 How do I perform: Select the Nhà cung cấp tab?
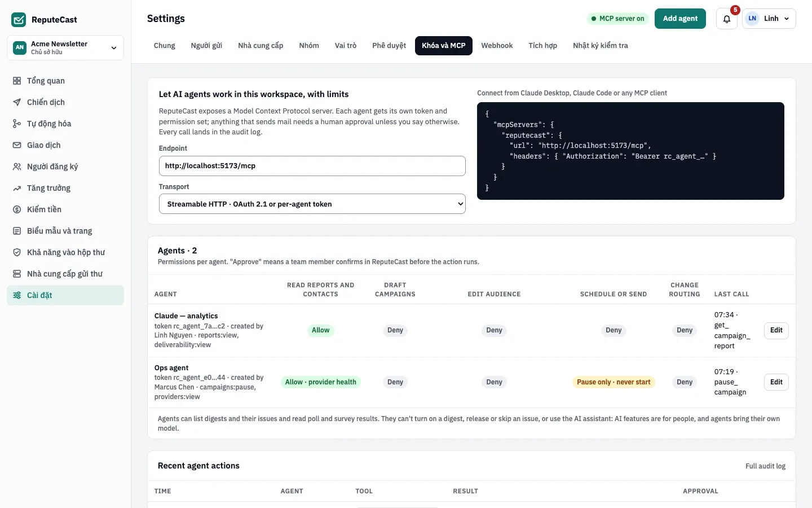261,46
